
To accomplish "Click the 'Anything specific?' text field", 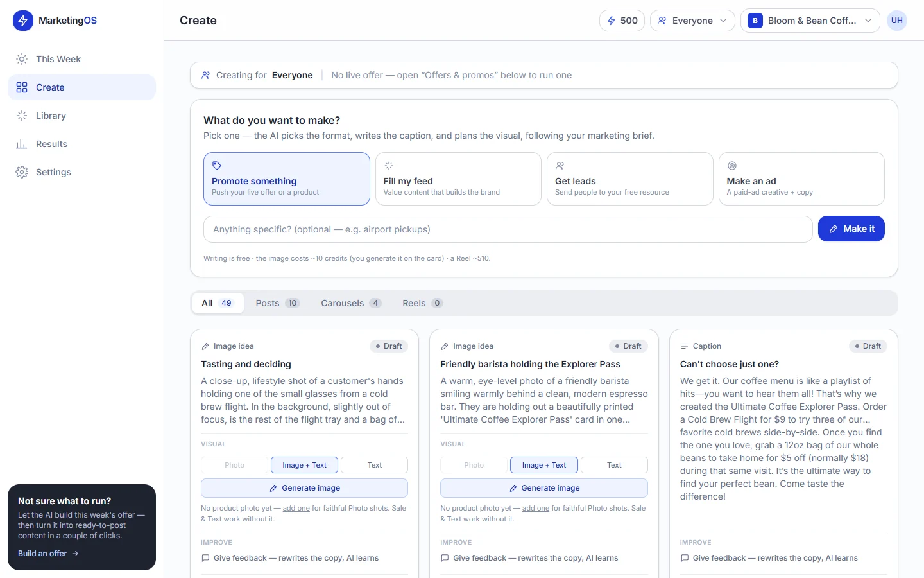I will [x=508, y=229].
